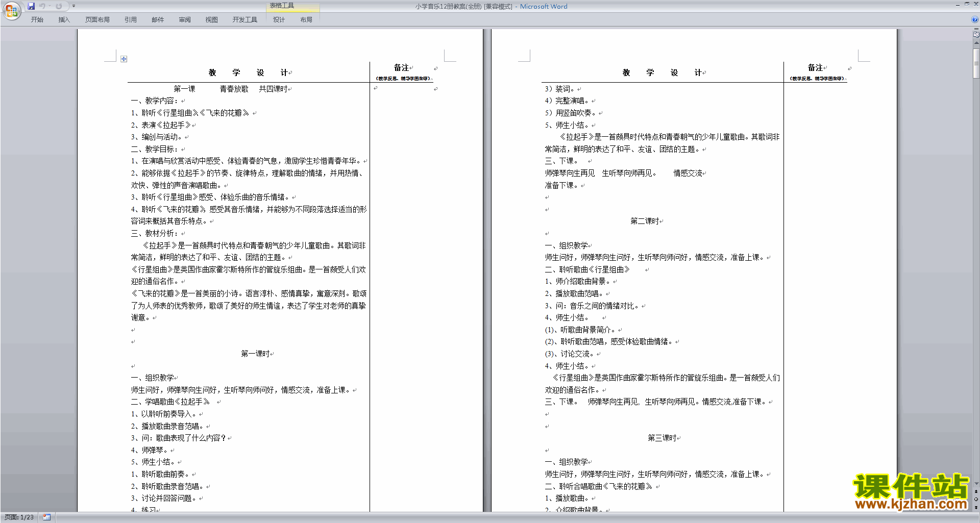This screenshot has height=523, width=980.
Task: Open the 开发工具 tab
Action: click(x=245, y=19)
